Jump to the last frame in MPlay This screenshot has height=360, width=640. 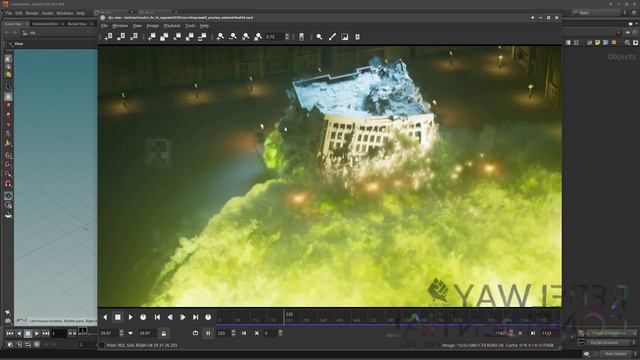[x=196, y=317]
